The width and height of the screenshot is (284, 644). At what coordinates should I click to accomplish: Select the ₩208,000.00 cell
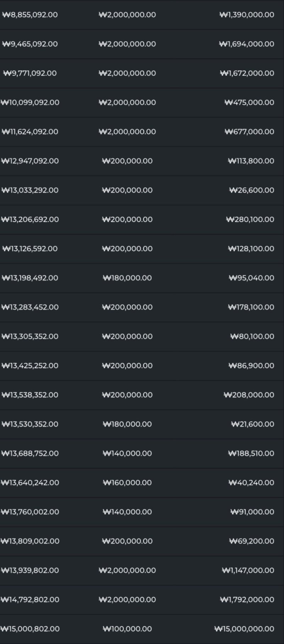[249, 395]
